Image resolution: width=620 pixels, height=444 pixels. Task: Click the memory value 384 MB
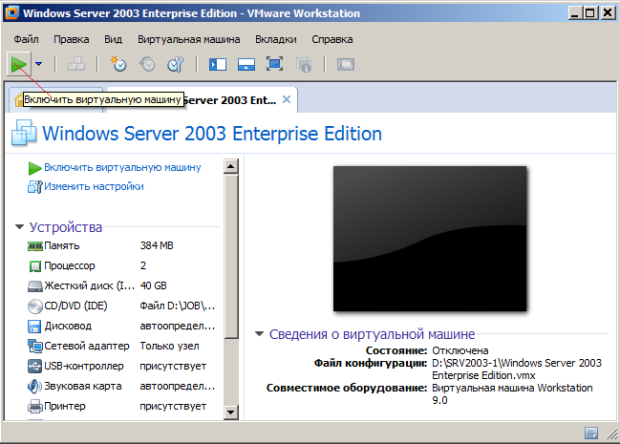157,246
